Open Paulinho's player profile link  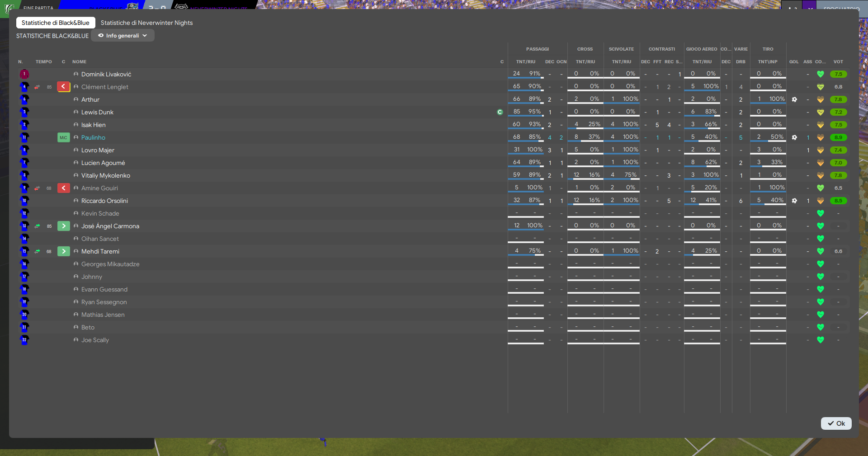pos(93,137)
